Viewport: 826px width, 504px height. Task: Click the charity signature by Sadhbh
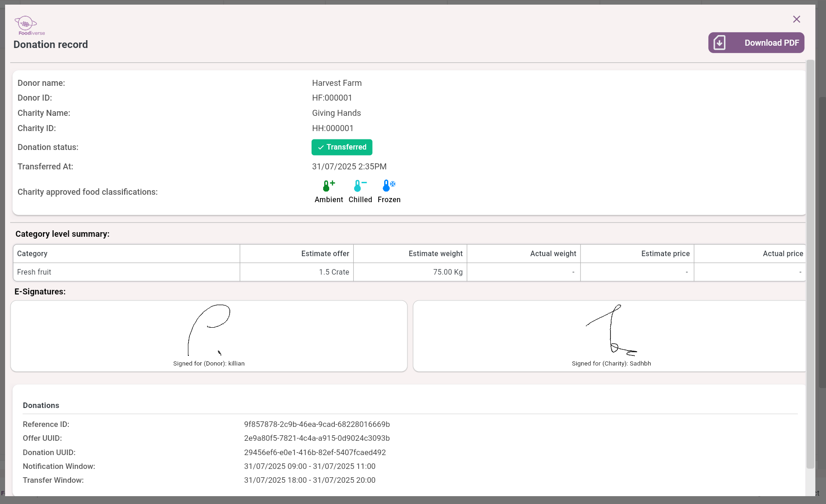point(611,330)
